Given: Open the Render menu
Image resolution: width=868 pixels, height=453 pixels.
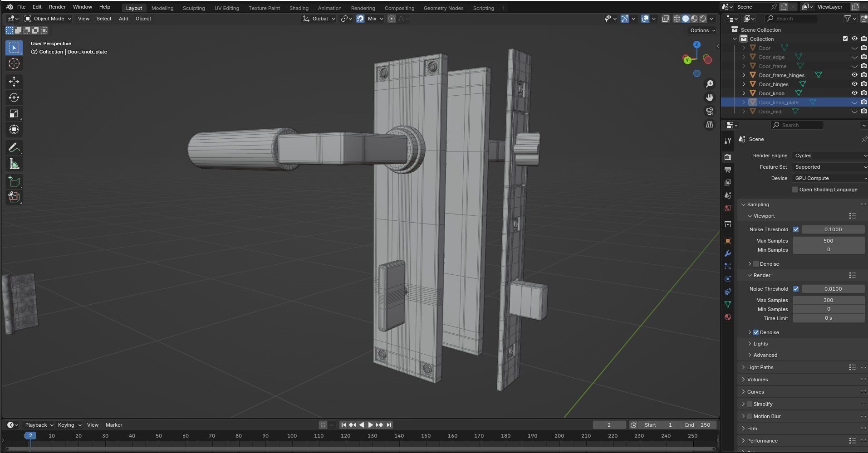Looking at the screenshot, I should point(57,7).
